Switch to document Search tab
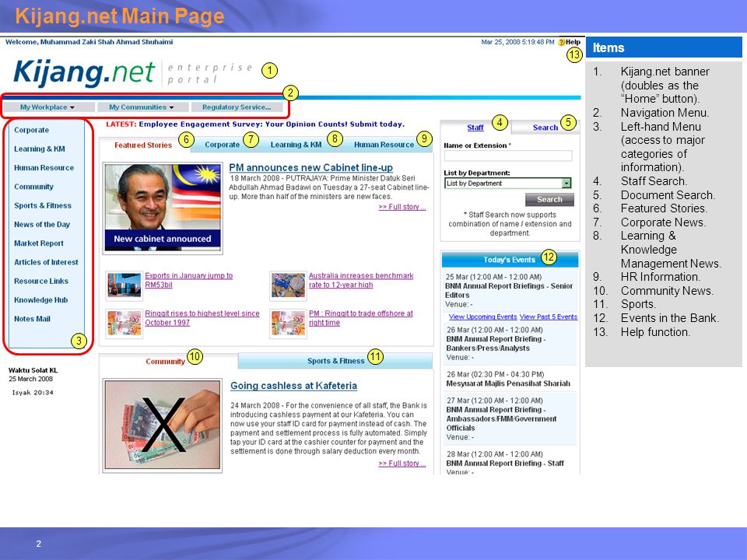 pos(545,128)
